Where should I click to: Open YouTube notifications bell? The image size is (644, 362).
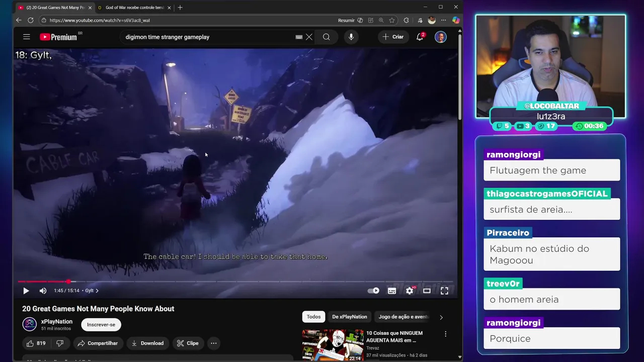coord(420,37)
